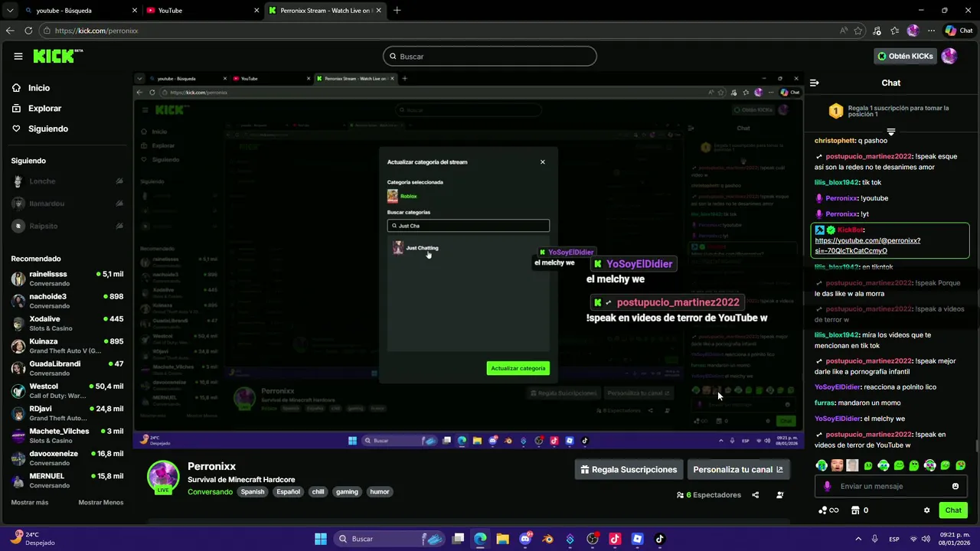Click the share stream icon
This screenshot has width=980, height=551.
pyautogui.click(x=756, y=495)
